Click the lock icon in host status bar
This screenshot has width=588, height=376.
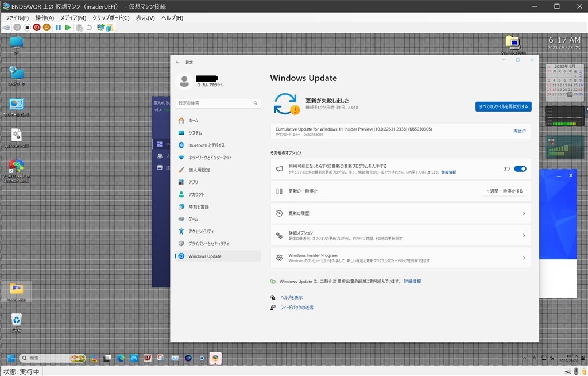click(583, 371)
